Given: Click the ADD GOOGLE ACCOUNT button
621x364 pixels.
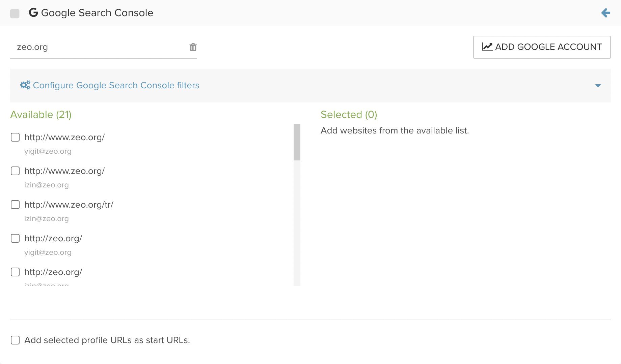Looking at the screenshot, I should click(x=542, y=47).
